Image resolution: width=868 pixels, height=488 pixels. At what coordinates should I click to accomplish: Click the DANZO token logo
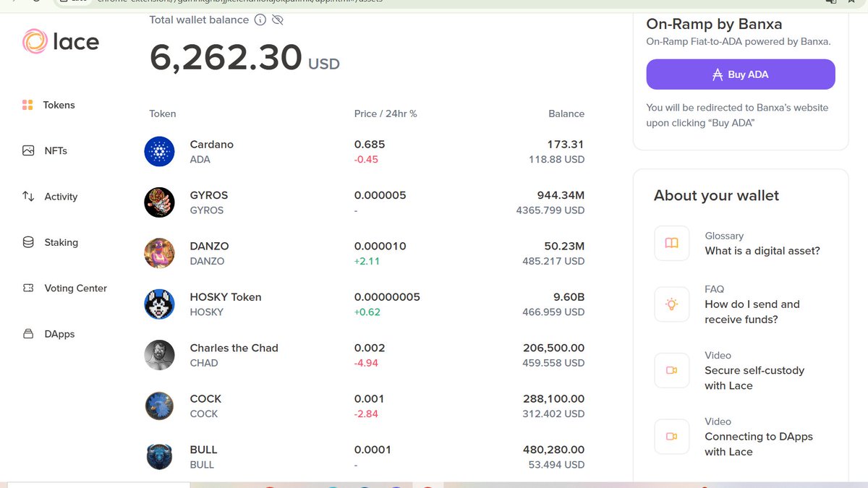[159, 253]
